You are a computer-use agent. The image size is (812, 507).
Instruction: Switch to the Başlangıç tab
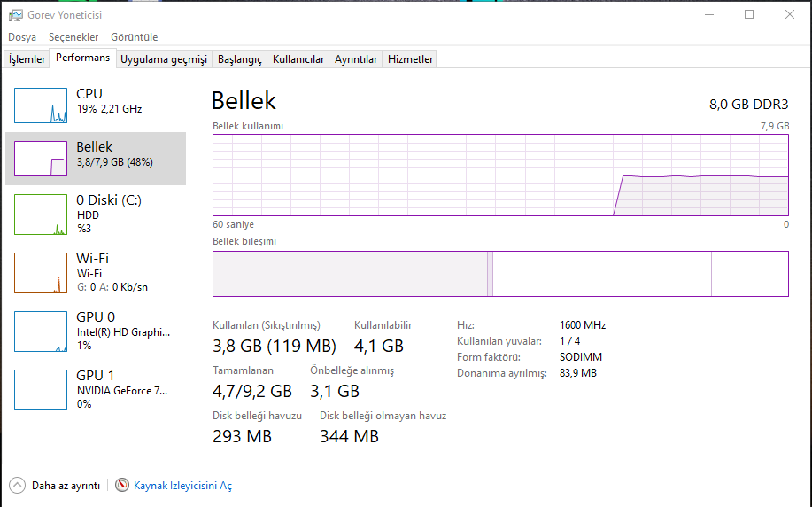coord(240,59)
